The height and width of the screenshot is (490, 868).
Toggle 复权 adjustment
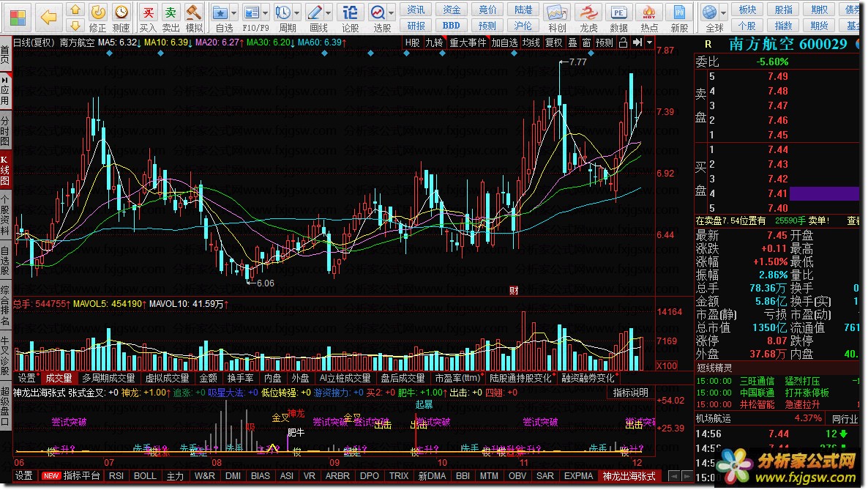[554, 42]
